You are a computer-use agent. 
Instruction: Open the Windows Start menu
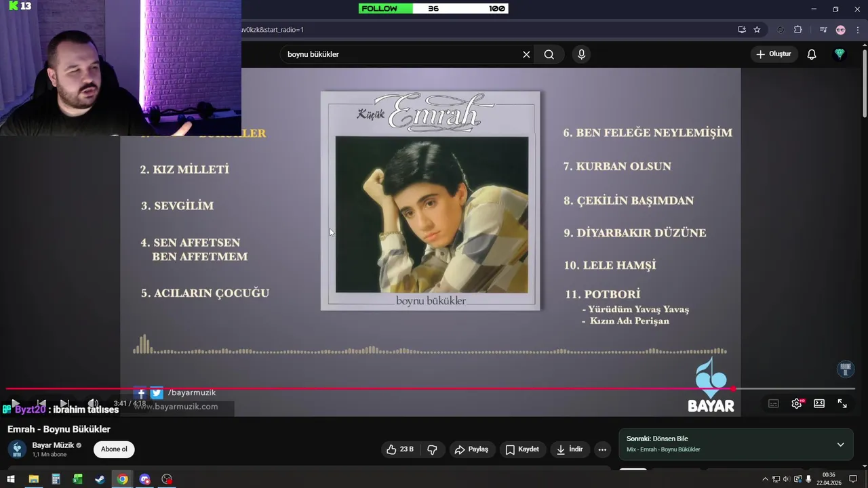pyautogui.click(x=11, y=479)
